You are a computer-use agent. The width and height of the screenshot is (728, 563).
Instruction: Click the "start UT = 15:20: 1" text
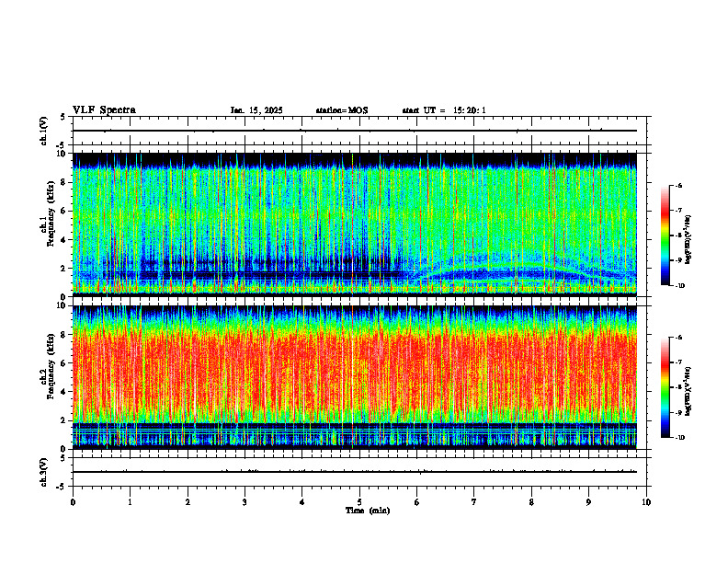(444, 110)
